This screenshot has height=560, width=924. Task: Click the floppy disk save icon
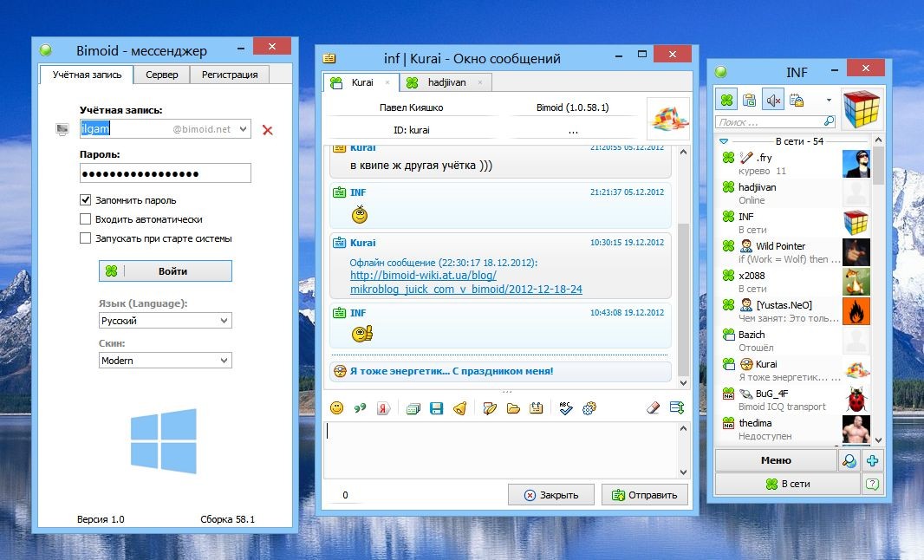tap(437, 408)
